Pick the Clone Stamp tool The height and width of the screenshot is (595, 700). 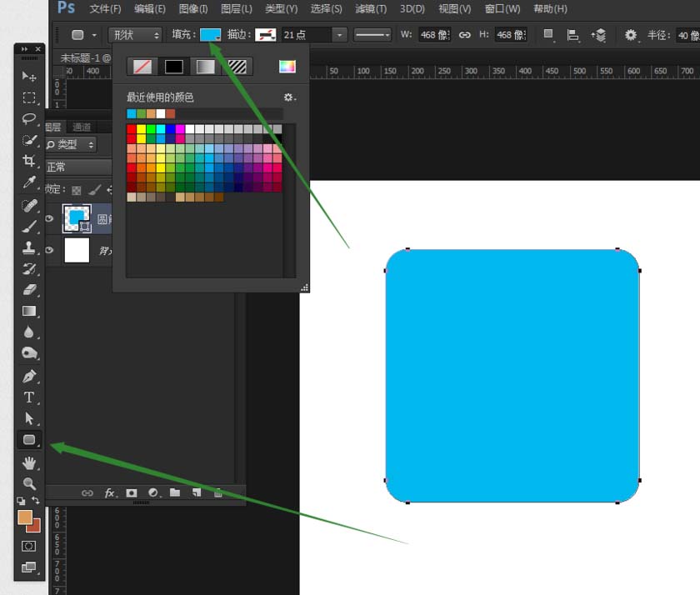(x=29, y=247)
